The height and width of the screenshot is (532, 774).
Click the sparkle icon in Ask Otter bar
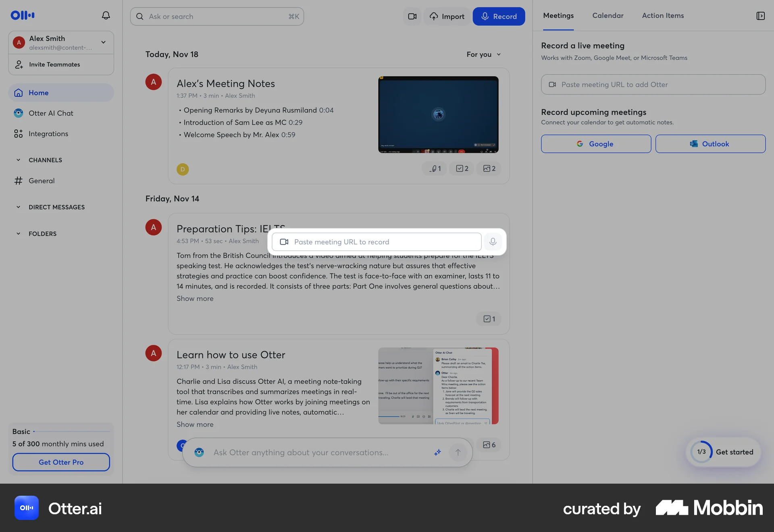(x=437, y=453)
